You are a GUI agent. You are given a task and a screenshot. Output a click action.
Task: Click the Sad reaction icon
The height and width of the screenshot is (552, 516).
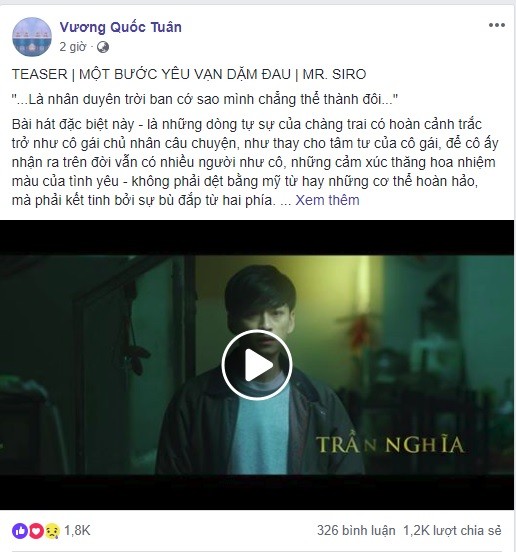pos(52,531)
